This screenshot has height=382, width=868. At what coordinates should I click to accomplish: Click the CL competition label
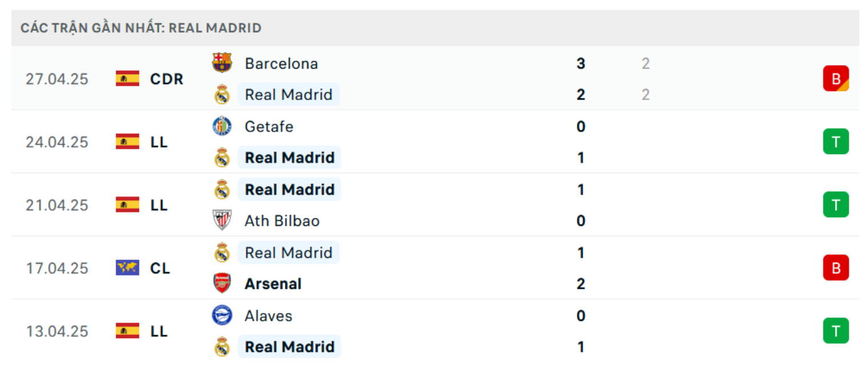click(x=160, y=268)
